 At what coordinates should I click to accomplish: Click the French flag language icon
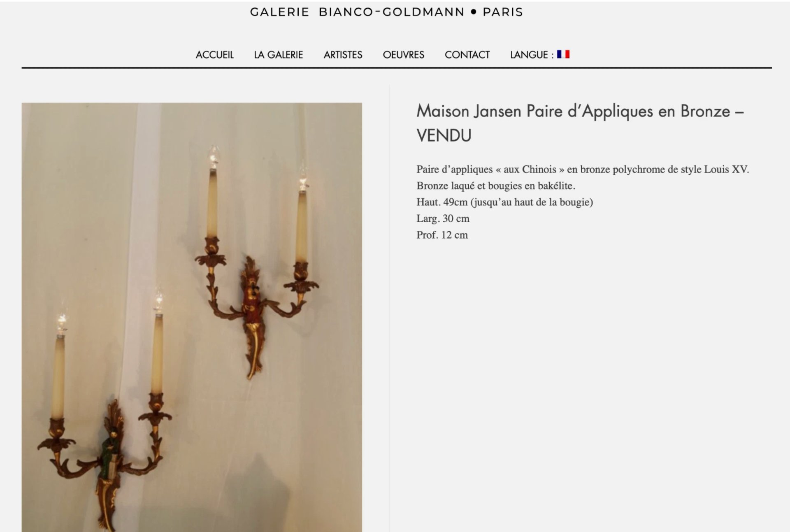[563, 54]
